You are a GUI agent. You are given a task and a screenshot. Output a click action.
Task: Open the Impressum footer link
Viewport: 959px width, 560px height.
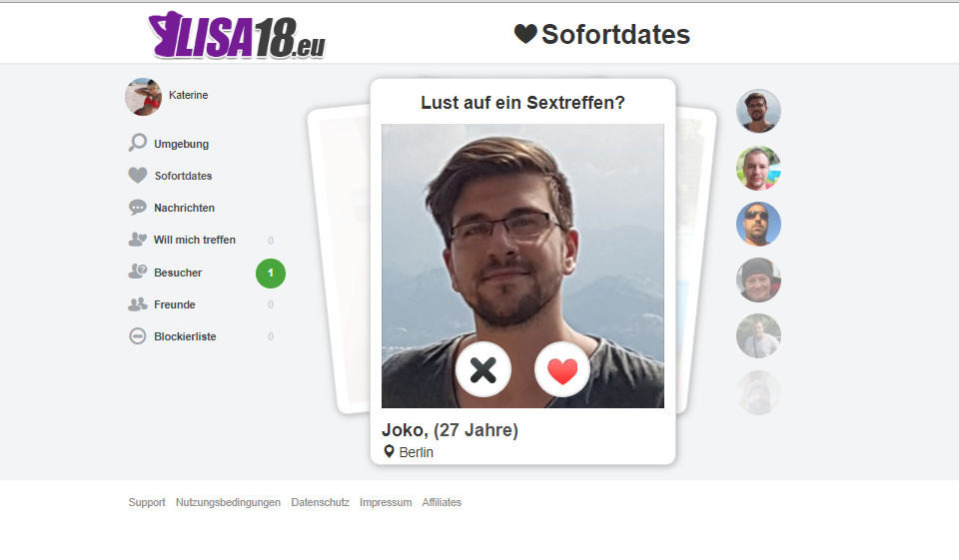tap(386, 502)
